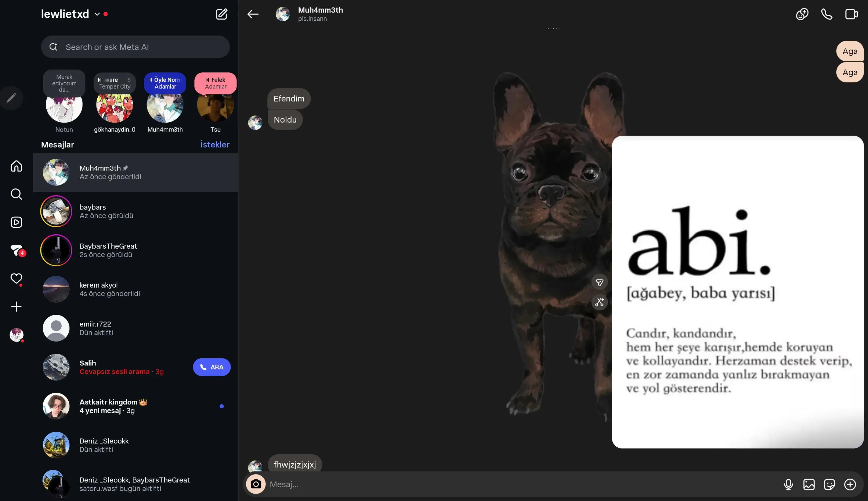
Task: Click the plus icon in message bar
Action: point(850,484)
